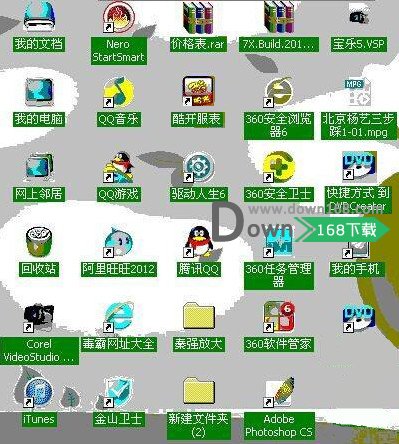Click the QQ音乐 music icon
Viewport: 399px width, 444px height.
[x=118, y=92]
